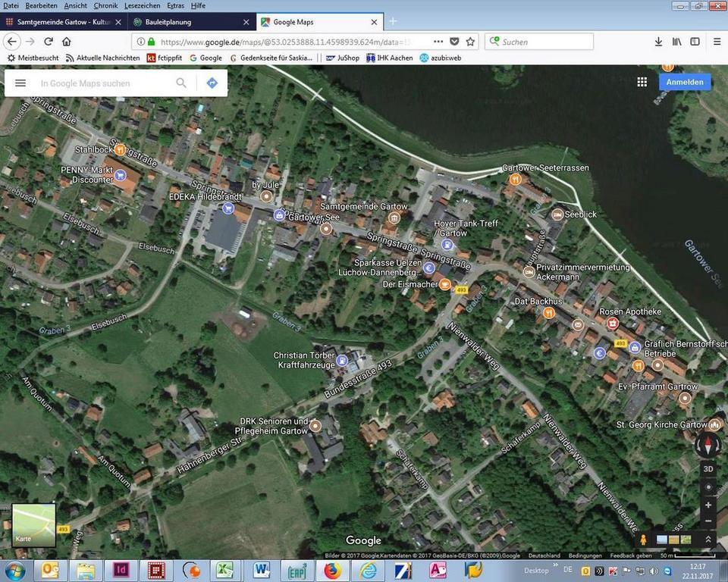Image resolution: width=728 pixels, height=582 pixels.
Task: Open the Google Maps hamburger menu
Action: (20, 83)
